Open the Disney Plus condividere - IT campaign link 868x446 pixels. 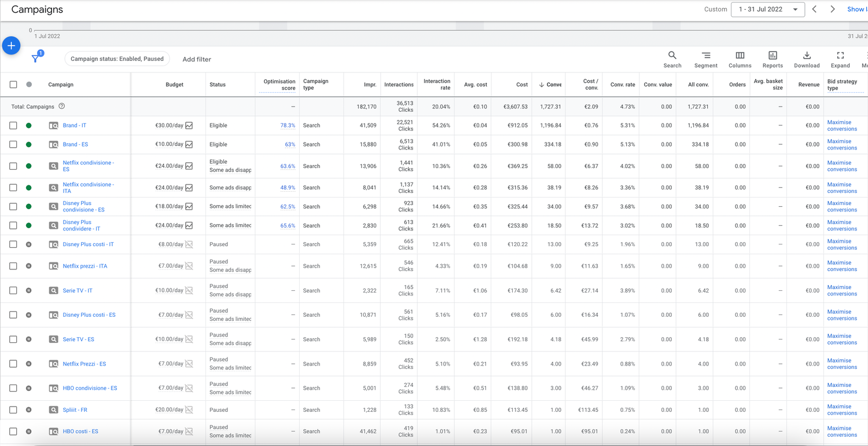pyautogui.click(x=82, y=225)
